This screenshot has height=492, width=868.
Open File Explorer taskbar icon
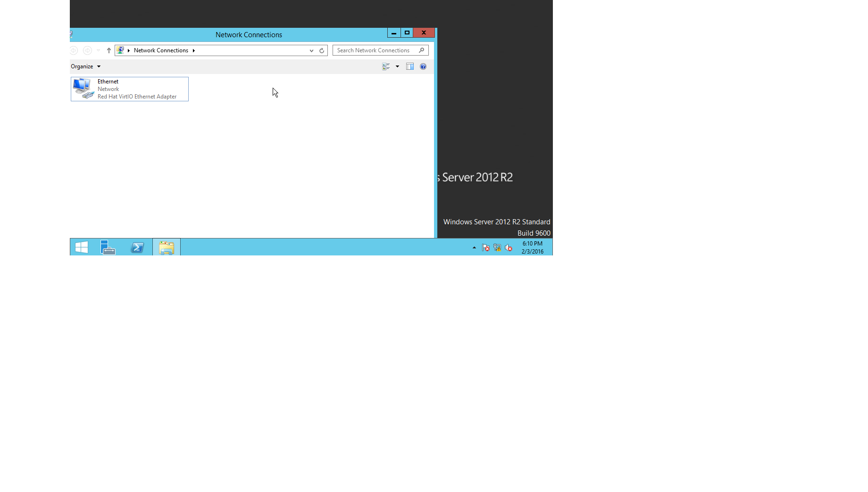[167, 247]
